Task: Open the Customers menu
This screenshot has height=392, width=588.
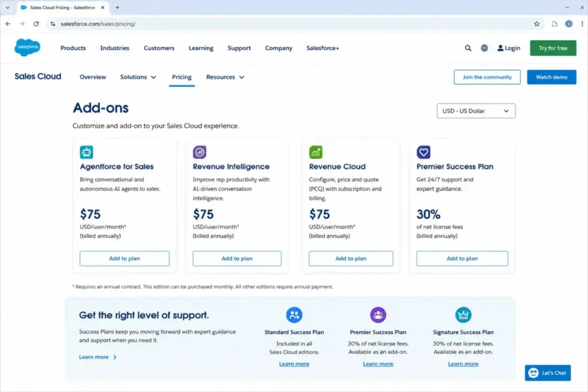Action: click(x=159, y=48)
